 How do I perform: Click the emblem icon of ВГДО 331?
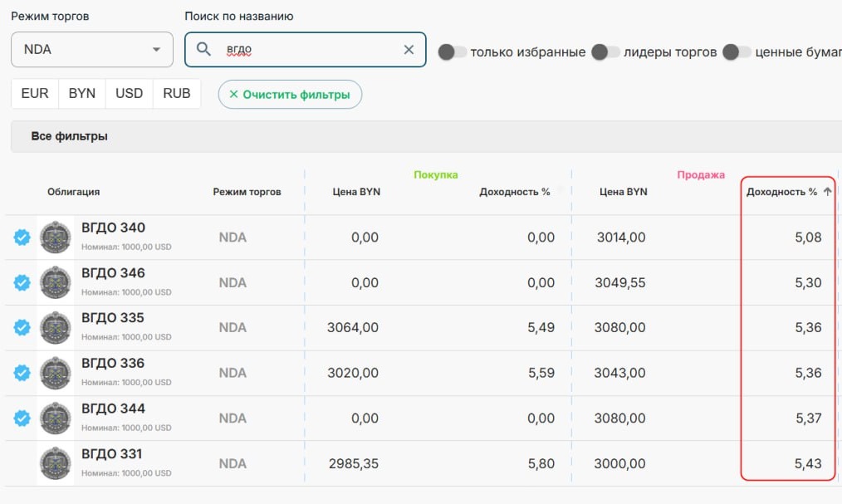click(x=56, y=463)
